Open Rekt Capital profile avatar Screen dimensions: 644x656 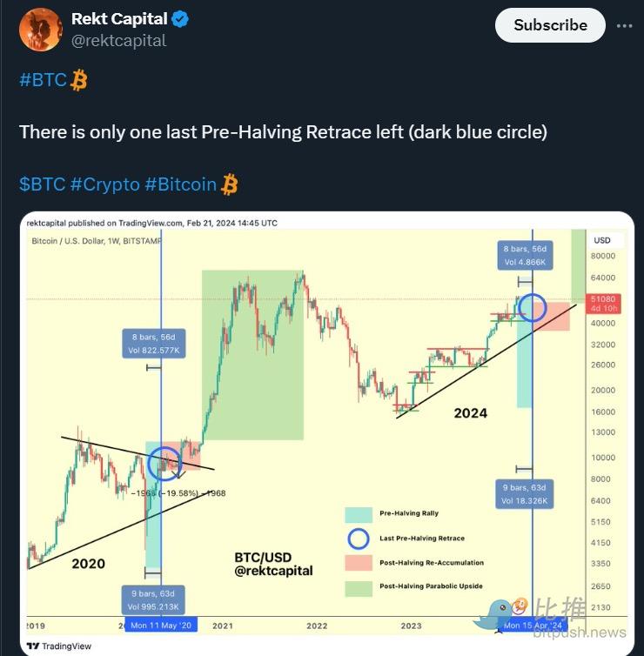tap(41, 30)
